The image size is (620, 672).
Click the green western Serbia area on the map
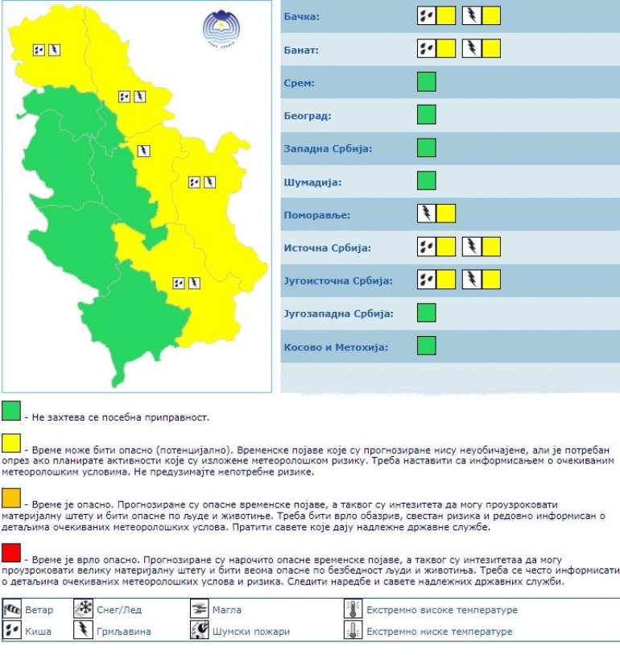click(x=64, y=177)
